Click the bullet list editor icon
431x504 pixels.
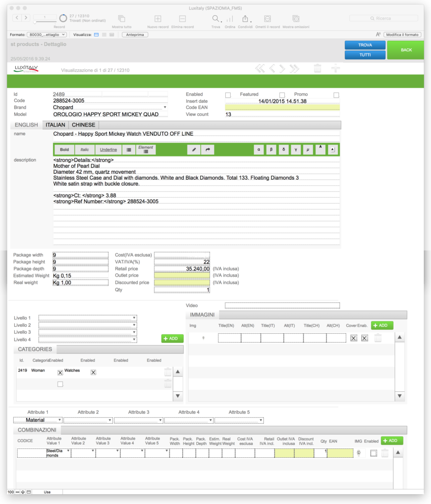[129, 150]
